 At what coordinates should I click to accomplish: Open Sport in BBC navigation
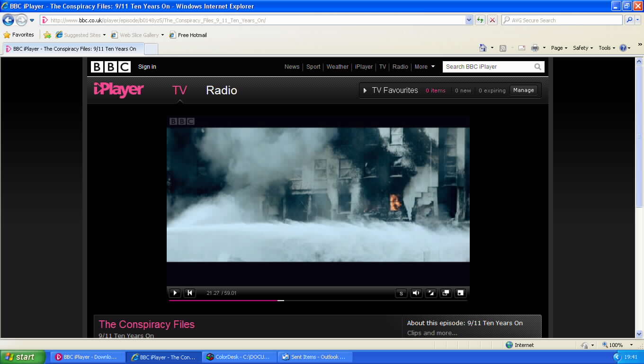coord(313,67)
